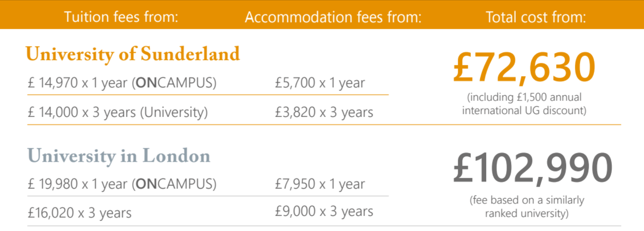Screen dimensions: 644x231
Task: Select the £16,020 x 3 years tuition line
Action: [80, 213]
